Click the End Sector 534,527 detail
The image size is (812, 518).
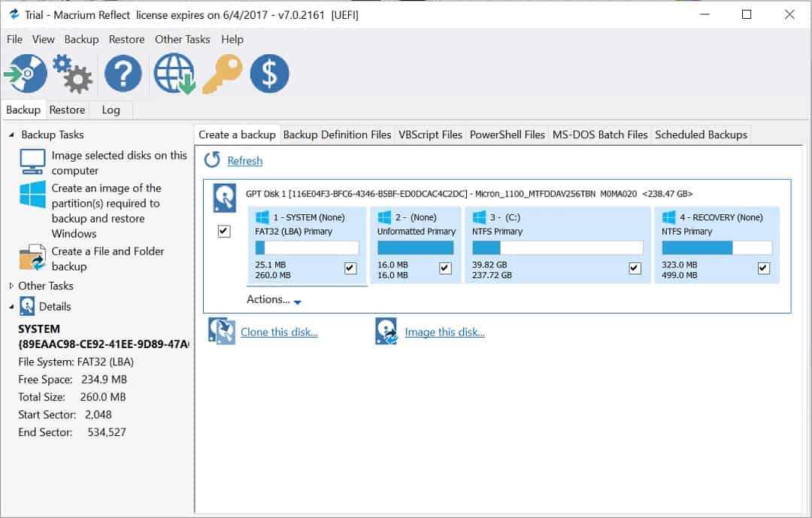(x=72, y=432)
